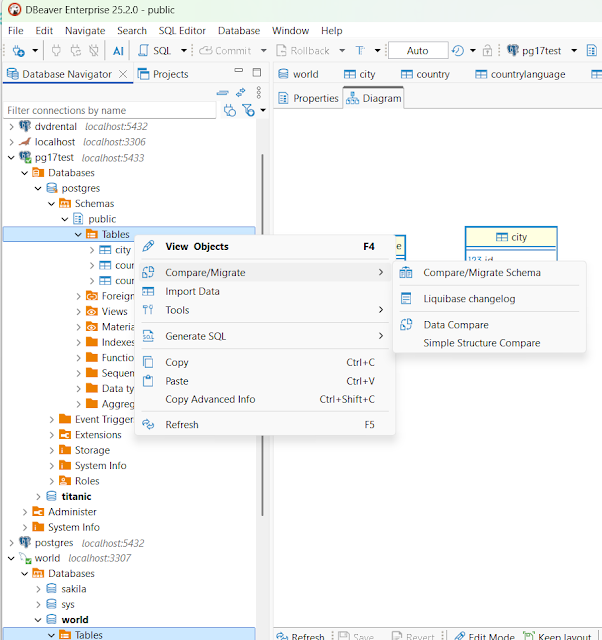
Task: Click the Commit toolbar button
Action: point(225,51)
